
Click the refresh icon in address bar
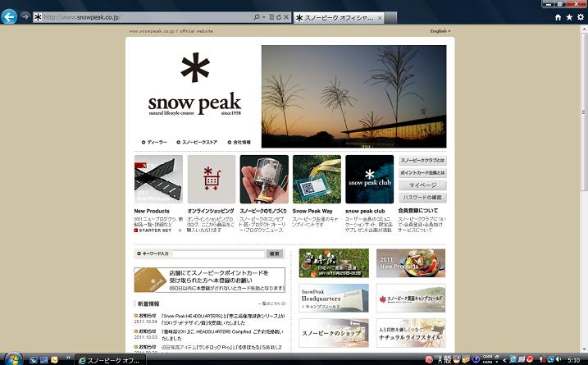[x=279, y=17]
